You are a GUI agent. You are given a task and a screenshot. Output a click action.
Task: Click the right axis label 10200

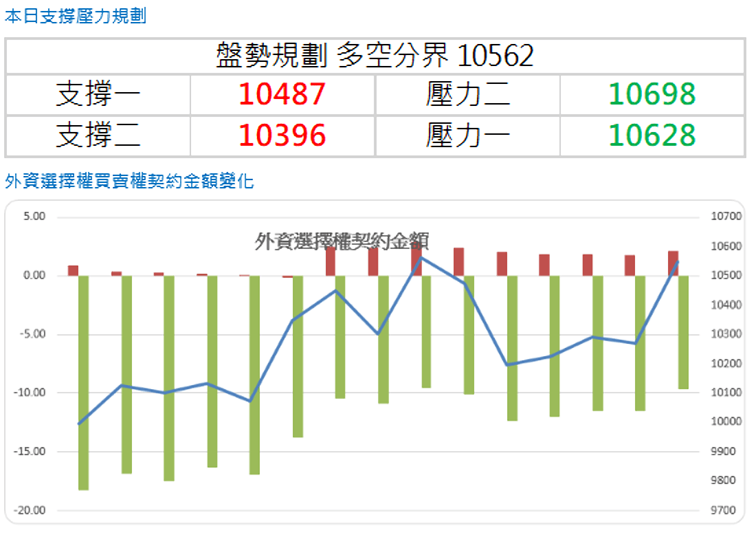click(x=726, y=363)
